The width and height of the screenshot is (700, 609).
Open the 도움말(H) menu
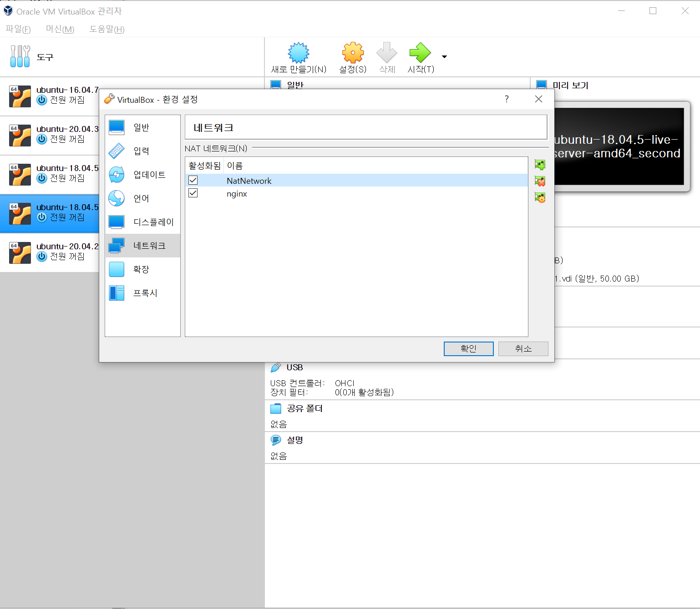coord(107,29)
